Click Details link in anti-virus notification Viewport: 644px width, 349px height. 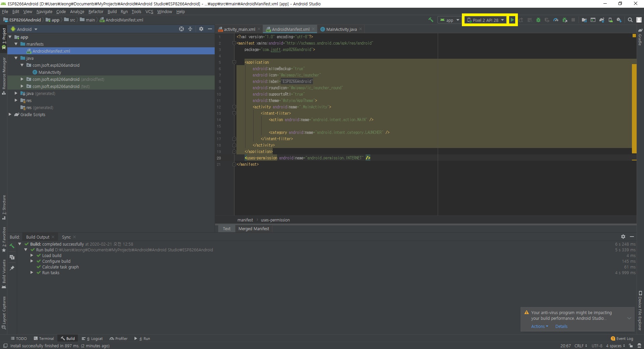[x=561, y=326]
